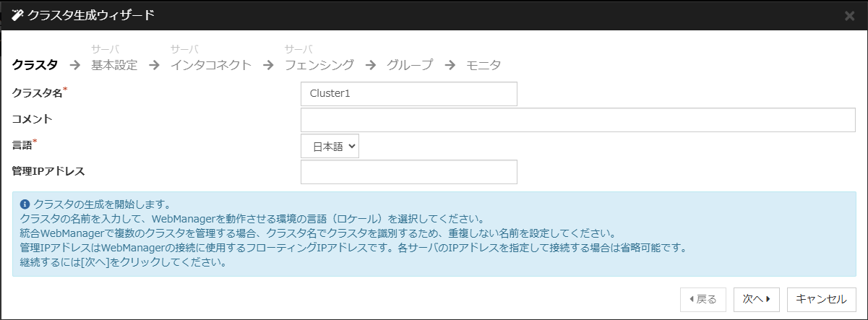The image size is (868, 320).
Task: Close the cluster generation wizard dialog
Action: click(849, 15)
